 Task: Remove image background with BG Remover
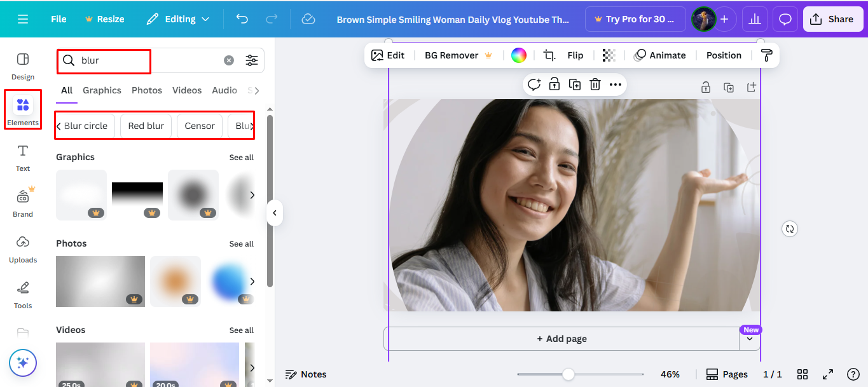[x=451, y=55]
